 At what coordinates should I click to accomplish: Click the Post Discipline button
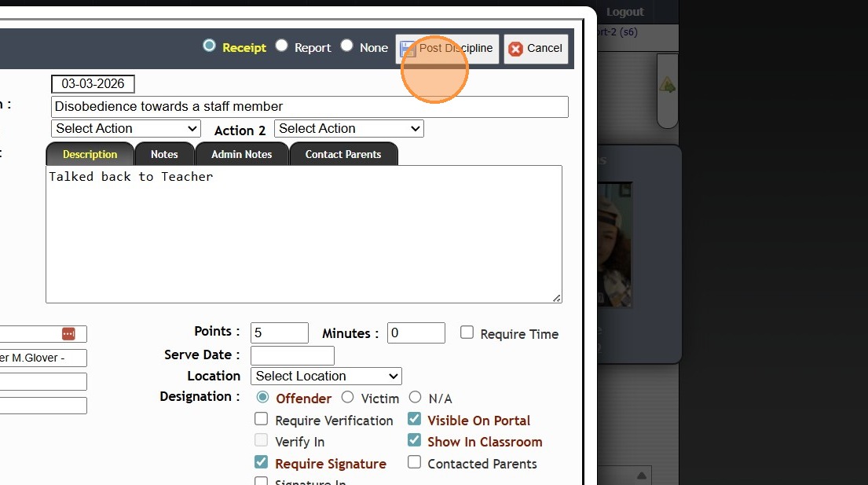447,49
